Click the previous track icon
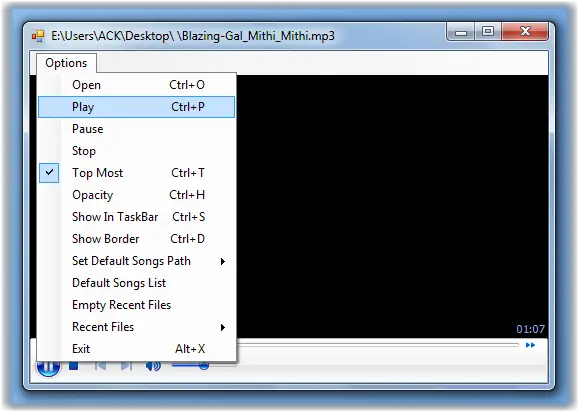The height and width of the screenshot is (412, 579). [100, 366]
